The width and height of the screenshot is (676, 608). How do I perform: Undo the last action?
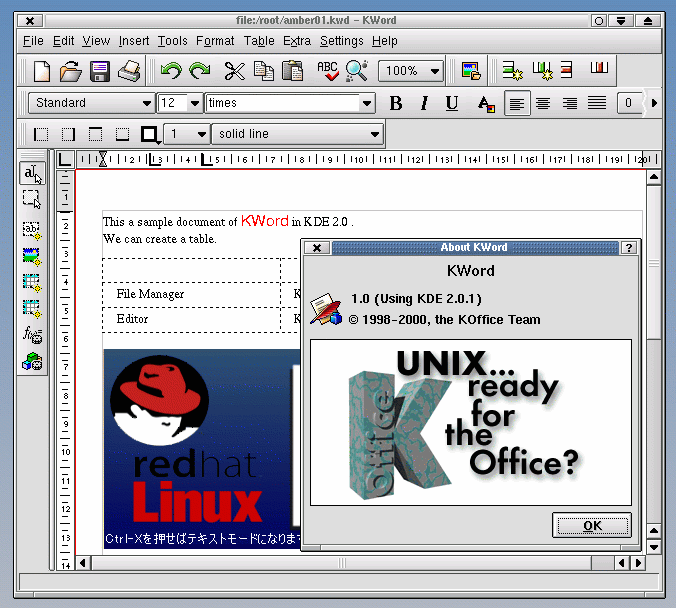tap(171, 71)
